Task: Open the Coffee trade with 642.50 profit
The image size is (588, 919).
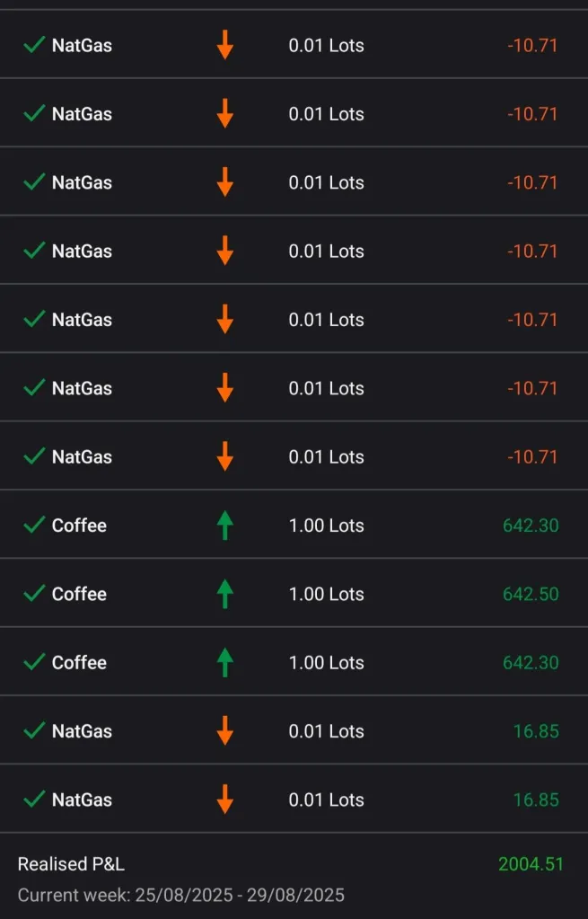Action: (x=79, y=594)
